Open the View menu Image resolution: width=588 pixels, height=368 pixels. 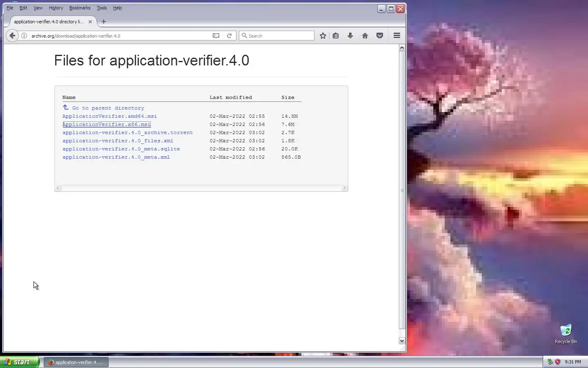pyautogui.click(x=38, y=8)
